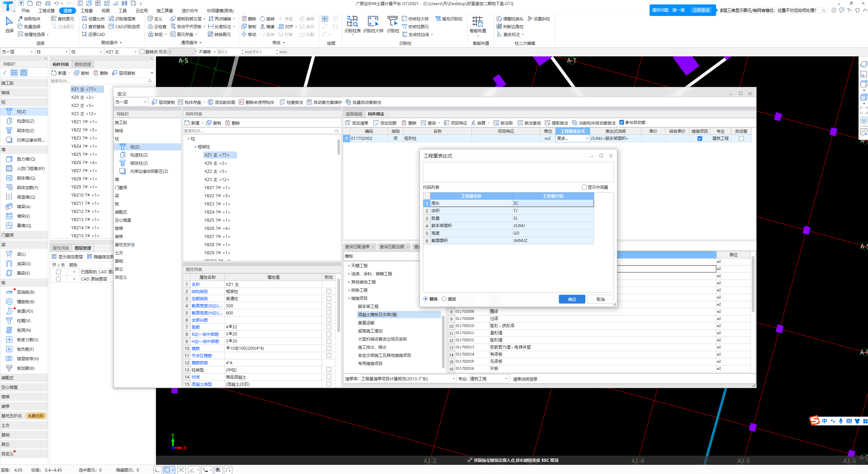Click 免费试用 badge
The image size is (868, 474).
(35, 416)
